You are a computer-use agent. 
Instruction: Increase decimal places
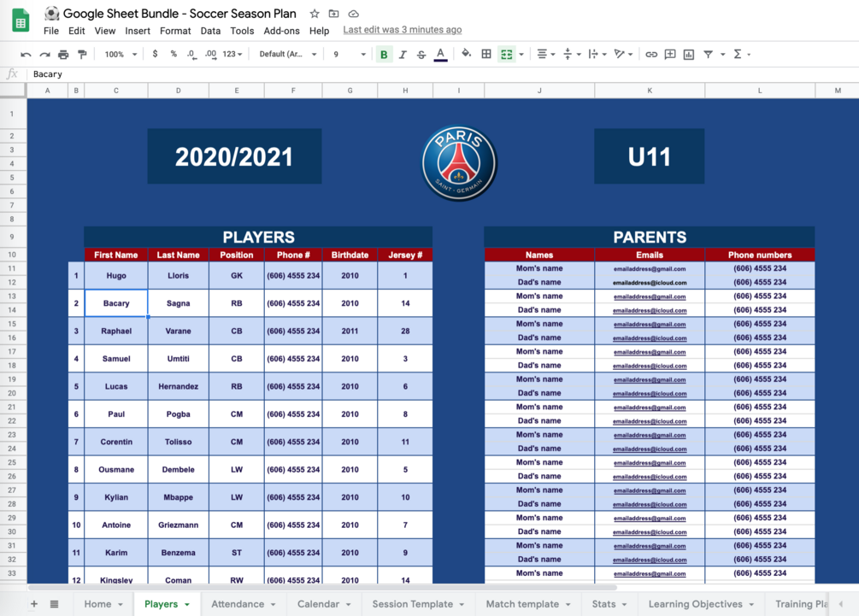(x=210, y=54)
